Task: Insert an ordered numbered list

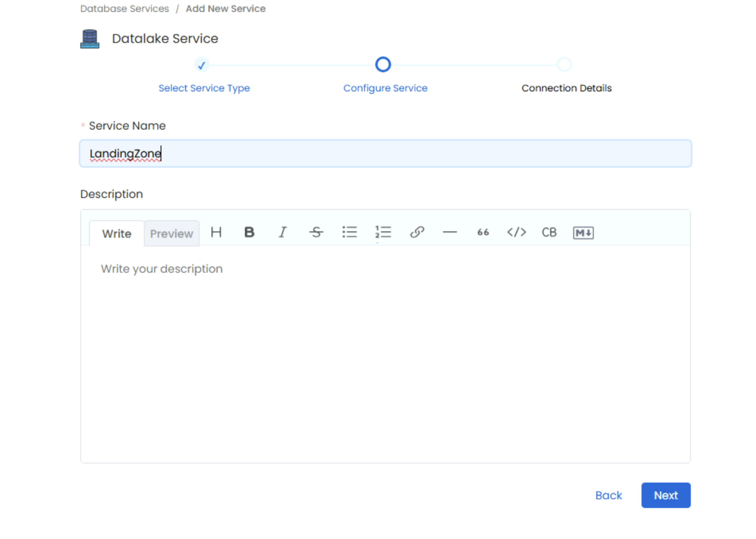Action: tap(383, 232)
